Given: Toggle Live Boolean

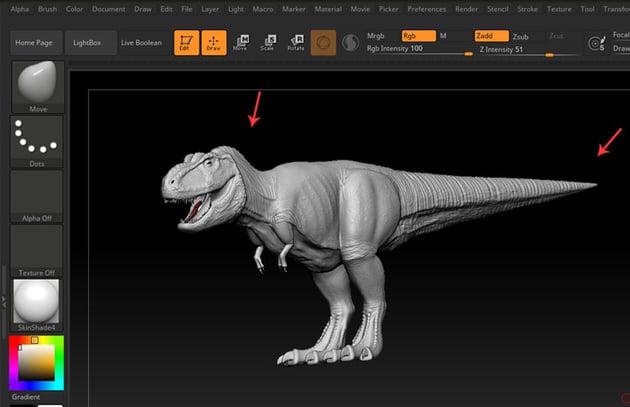Looking at the screenshot, I should click(x=141, y=43).
